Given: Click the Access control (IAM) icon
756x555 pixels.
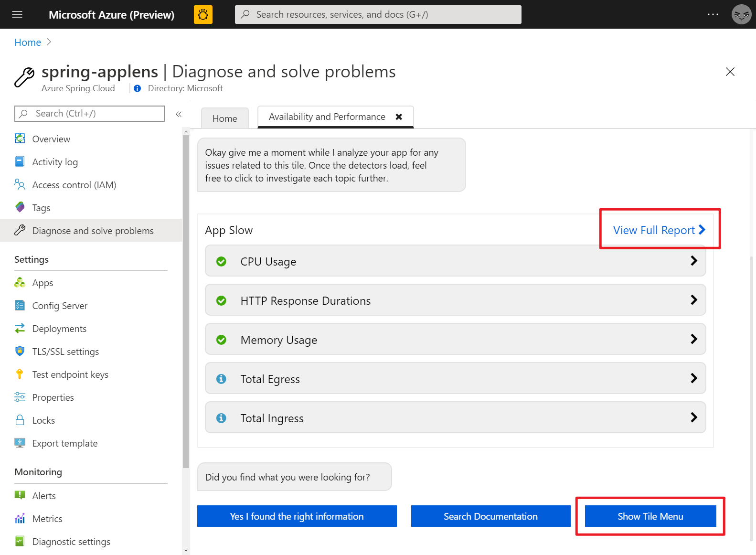Looking at the screenshot, I should (20, 184).
